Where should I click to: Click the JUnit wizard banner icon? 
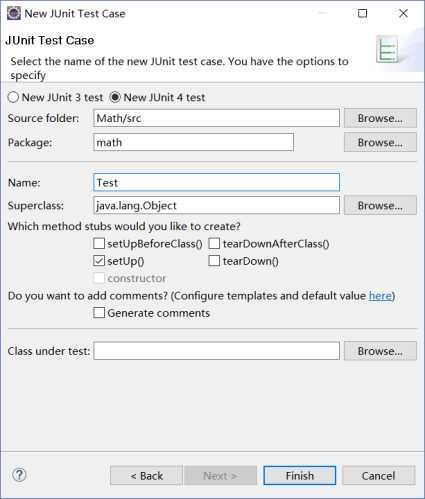(x=388, y=49)
